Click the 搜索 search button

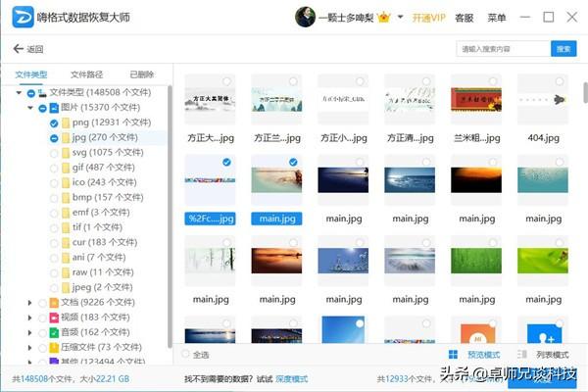click(x=563, y=49)
